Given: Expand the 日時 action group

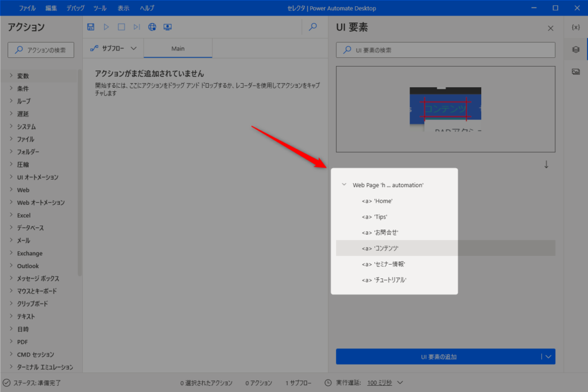Looking at the screenshot, I should (11, 329).
